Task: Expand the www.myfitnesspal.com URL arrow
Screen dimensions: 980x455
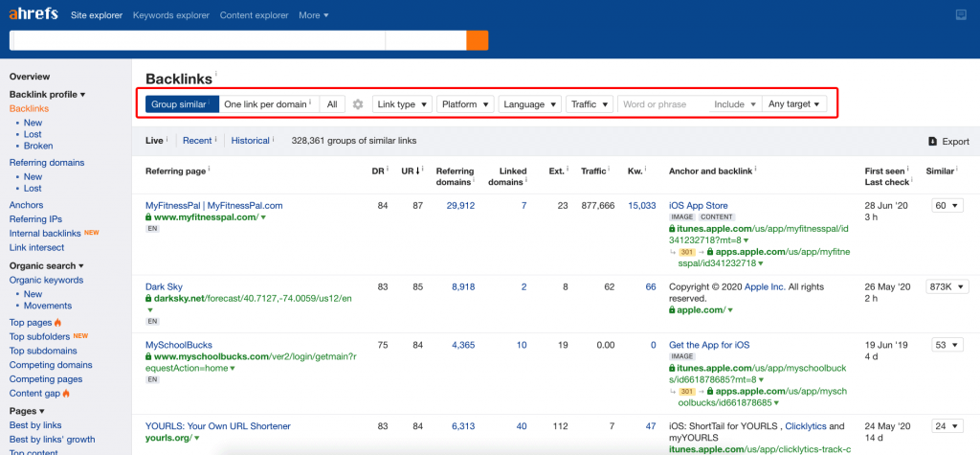Action: point(264,217)
